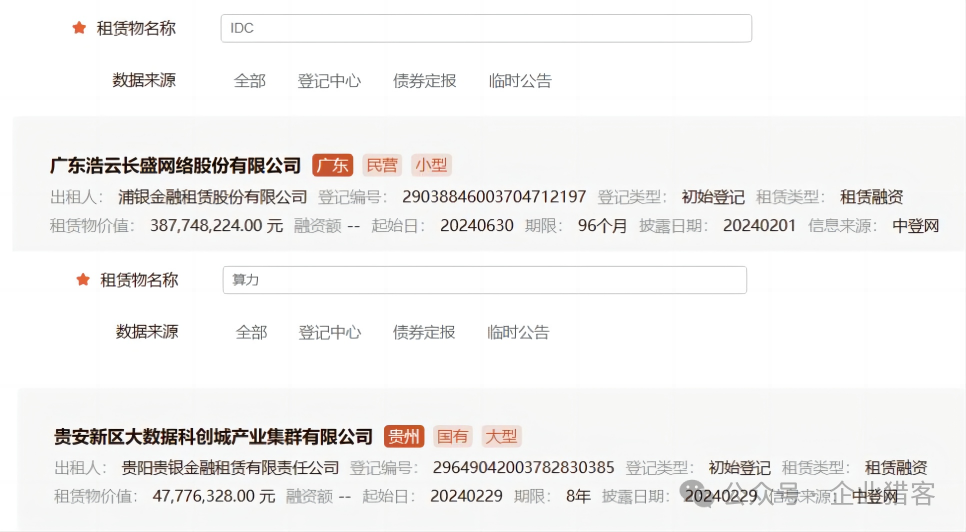The width and height of the screenshot is (966, 532).
Task: Click registration number 29649042003782830385
Action: pyautogui.click(x=523, y=468)
